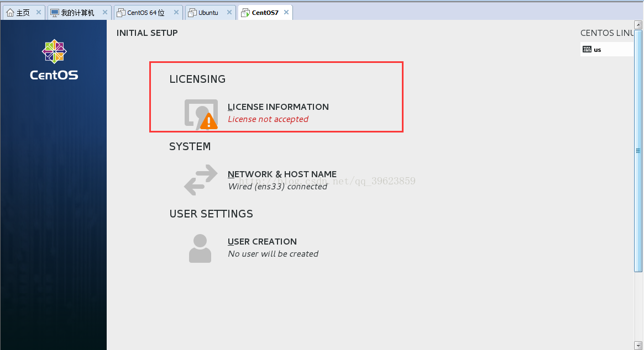
Task: Click the vertical scrollbar thumb
Action: (638, 151)
